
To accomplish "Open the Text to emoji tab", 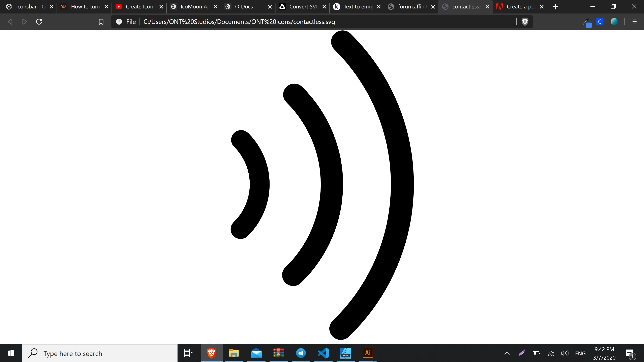I will pos(355,7).
